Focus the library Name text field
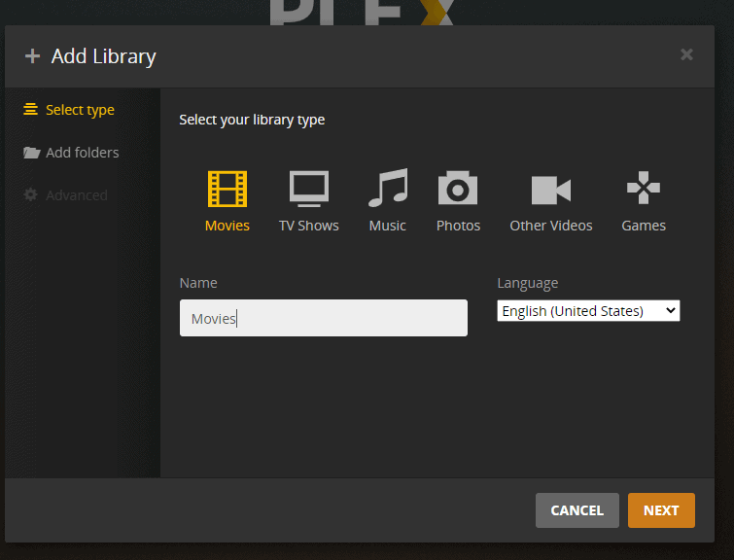 click(323, 319)
